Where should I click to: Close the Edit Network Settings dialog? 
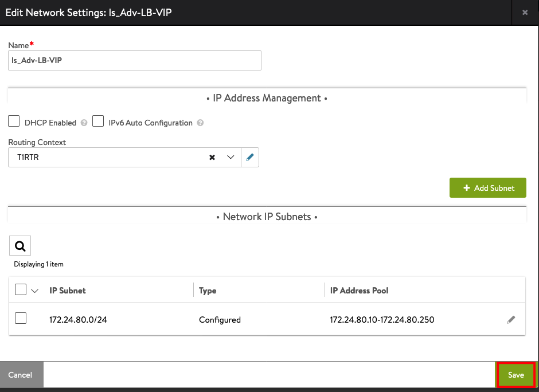(525, 13)
